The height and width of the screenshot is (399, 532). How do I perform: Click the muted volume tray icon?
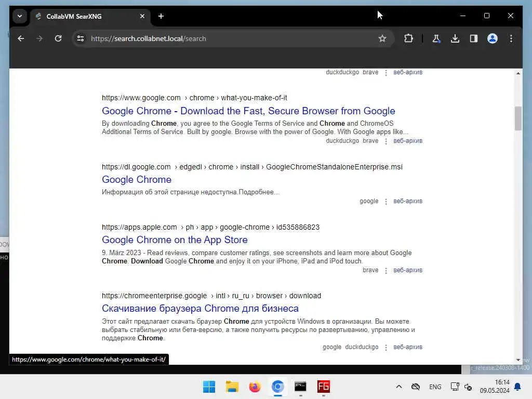pos(468,387)
